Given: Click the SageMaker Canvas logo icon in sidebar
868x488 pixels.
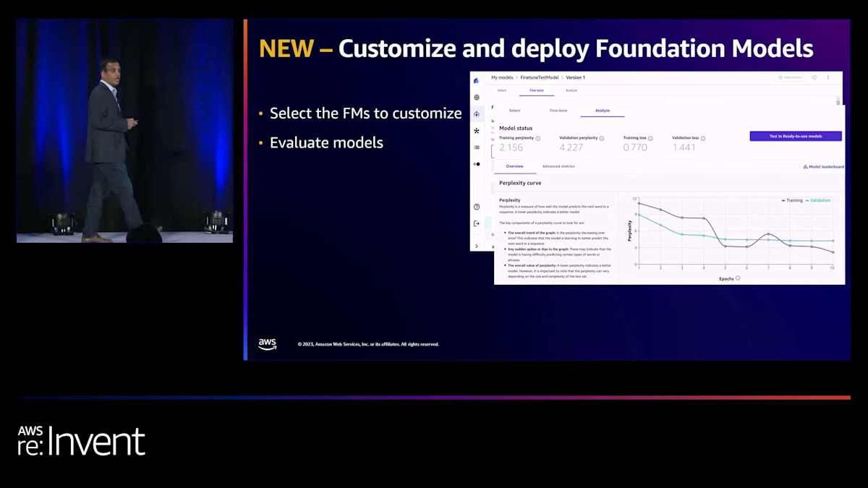Looking at the screenshot, I should pyautogui.click(x=476, y=80).
